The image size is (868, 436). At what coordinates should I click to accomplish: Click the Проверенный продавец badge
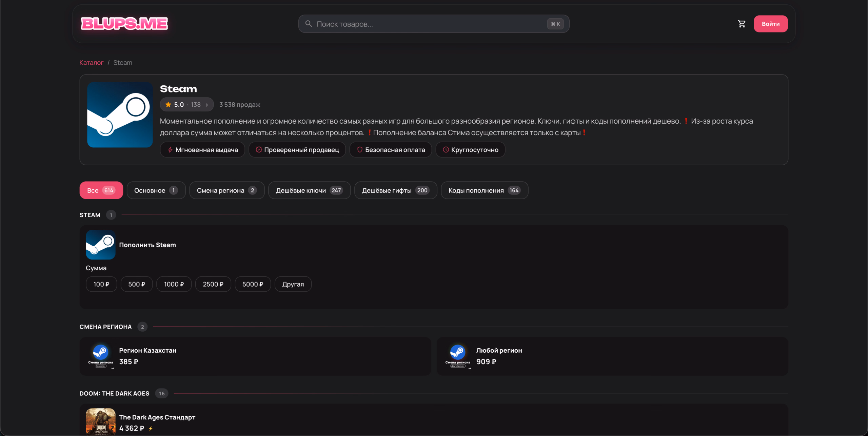point(297,149)
